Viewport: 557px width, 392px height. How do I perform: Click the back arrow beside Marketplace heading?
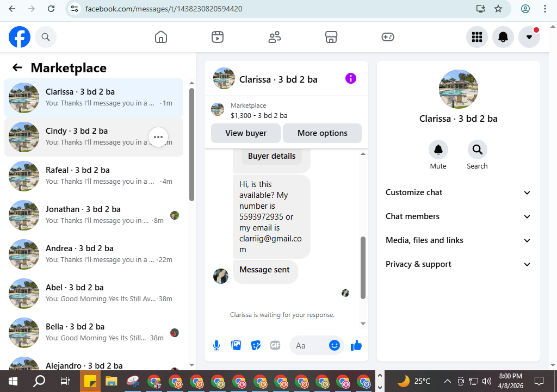coord(17,67)
